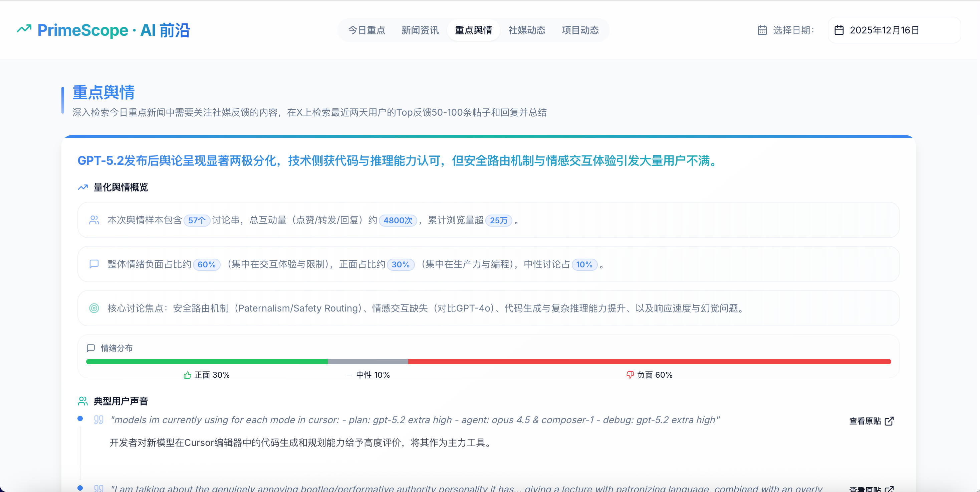Click the red negative segment of sentiment bar
980x492 pixels.
tap(650, 361)
